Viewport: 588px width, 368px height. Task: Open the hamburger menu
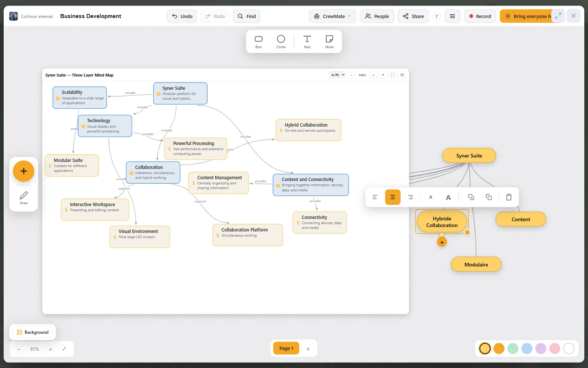pyautogui.click(x=452, y=16)
